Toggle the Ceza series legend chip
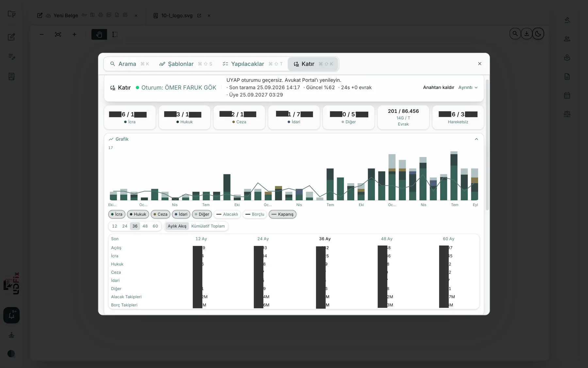This screenshot has height=368, width=588. 160,214
